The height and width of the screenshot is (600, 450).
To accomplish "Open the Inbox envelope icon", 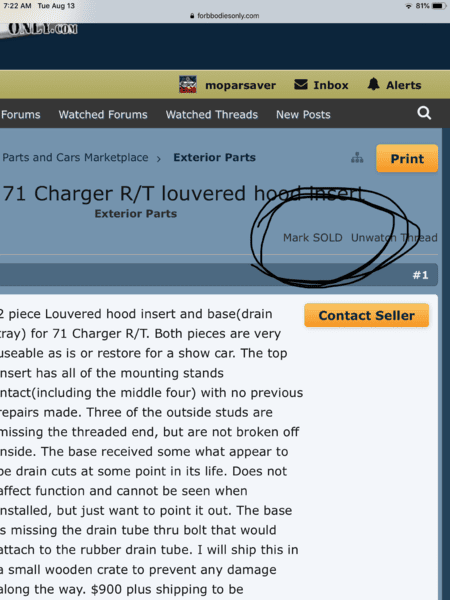I will pyautogui.click(x=301, y=85).
